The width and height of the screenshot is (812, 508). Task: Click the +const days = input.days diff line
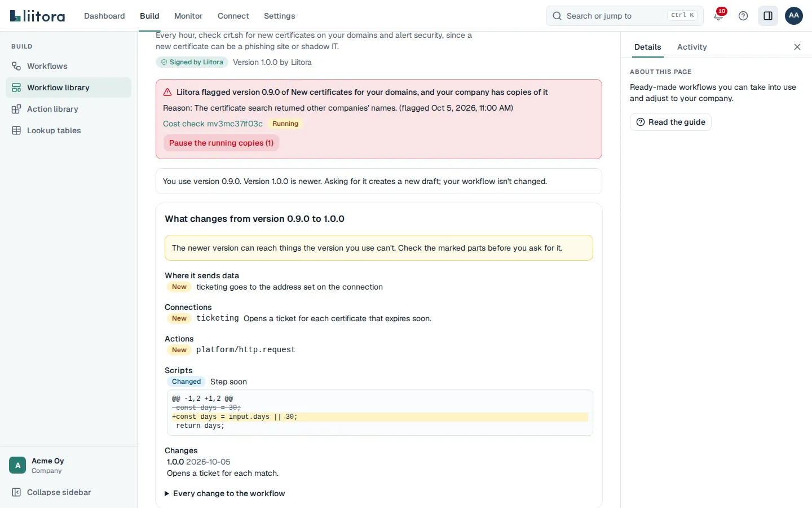pyautogui.click(x=380, y=417)
